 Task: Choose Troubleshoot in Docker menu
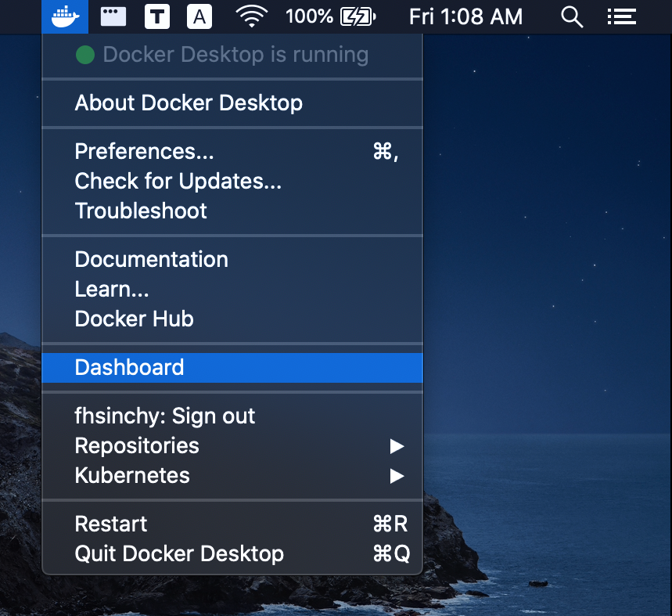tap(141, 211)
